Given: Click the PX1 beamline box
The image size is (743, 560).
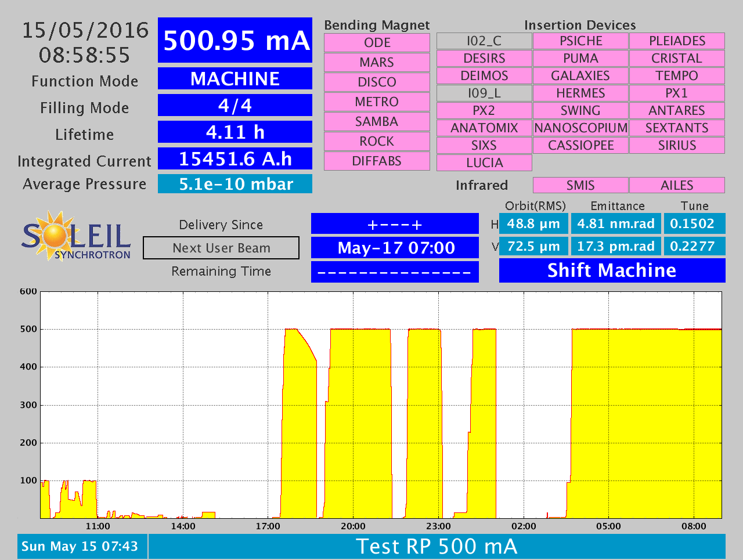Looking at the screenshot, I should [x=677, y=93].
